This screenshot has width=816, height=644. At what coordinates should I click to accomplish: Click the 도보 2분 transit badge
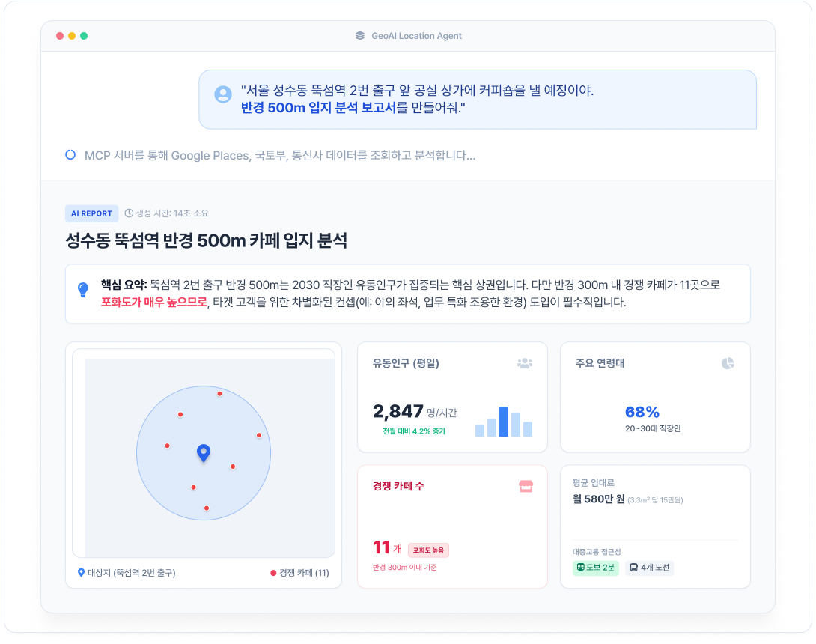(596, 568)
